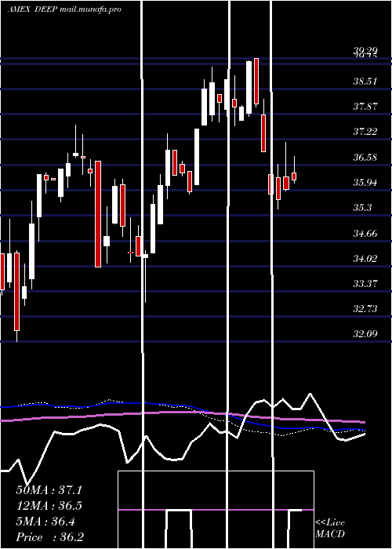Click the 37.87 price axis label
Viewport: 392px width, 549px height.
(x=365, y=107)
